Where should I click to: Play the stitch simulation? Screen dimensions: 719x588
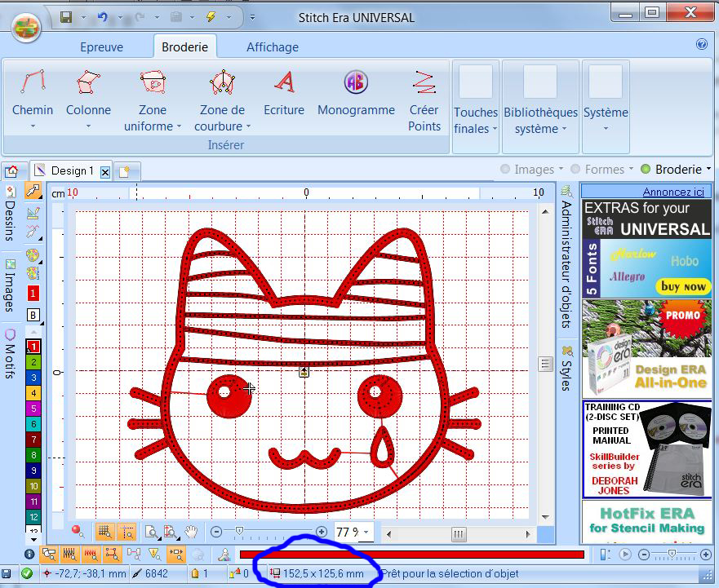pyautogui.click(x=624, y=555)
